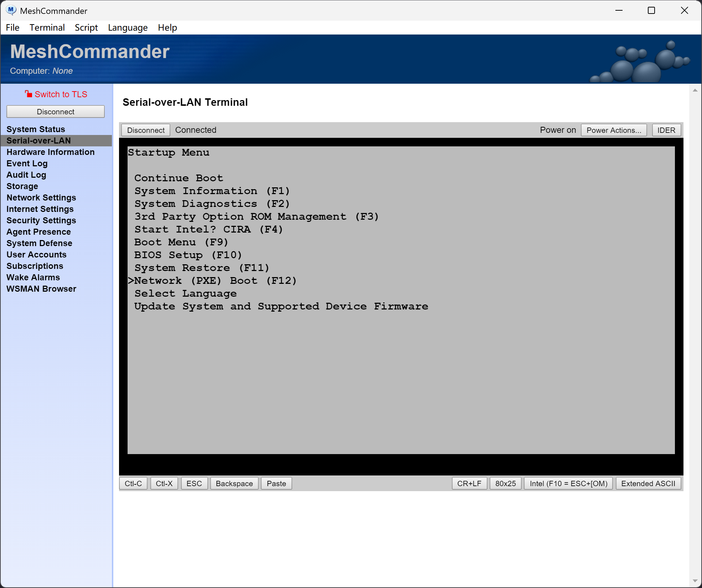The width and height of the screenshot is (702, 588).
Task: Send Ctl-X to the terminal
Action: [x=164, y=483]
